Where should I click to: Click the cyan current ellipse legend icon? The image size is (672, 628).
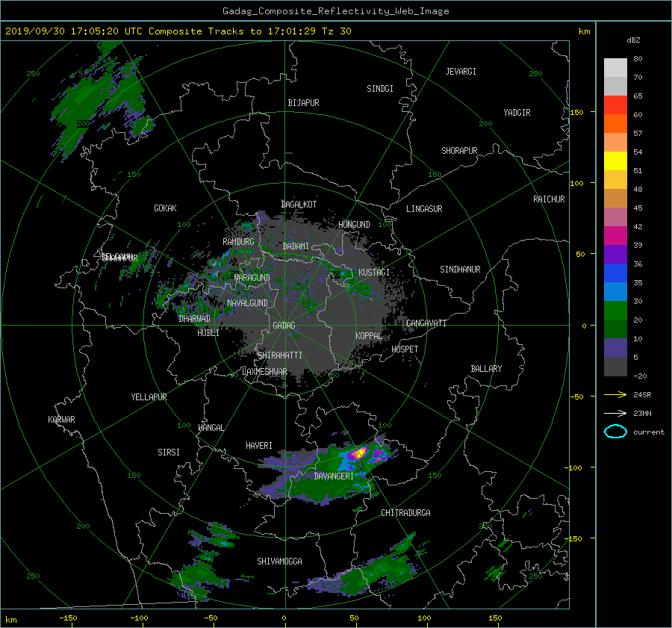tap(615, 432)
